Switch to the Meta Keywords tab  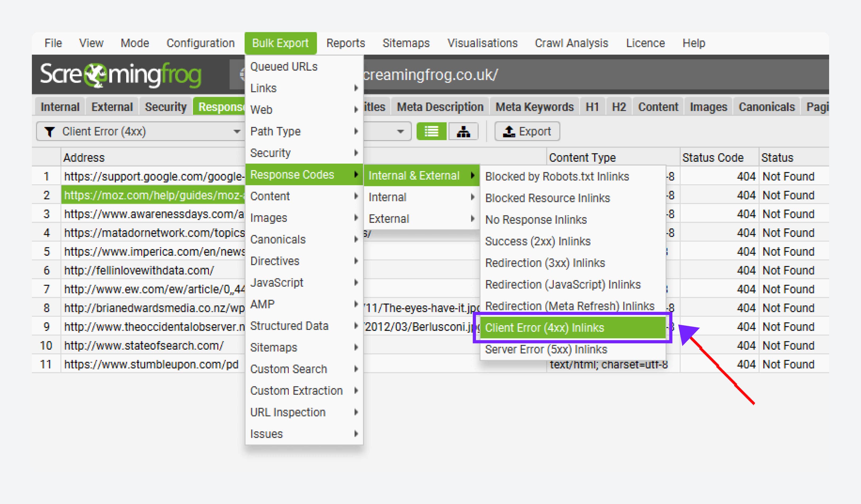tap(535, 107)
